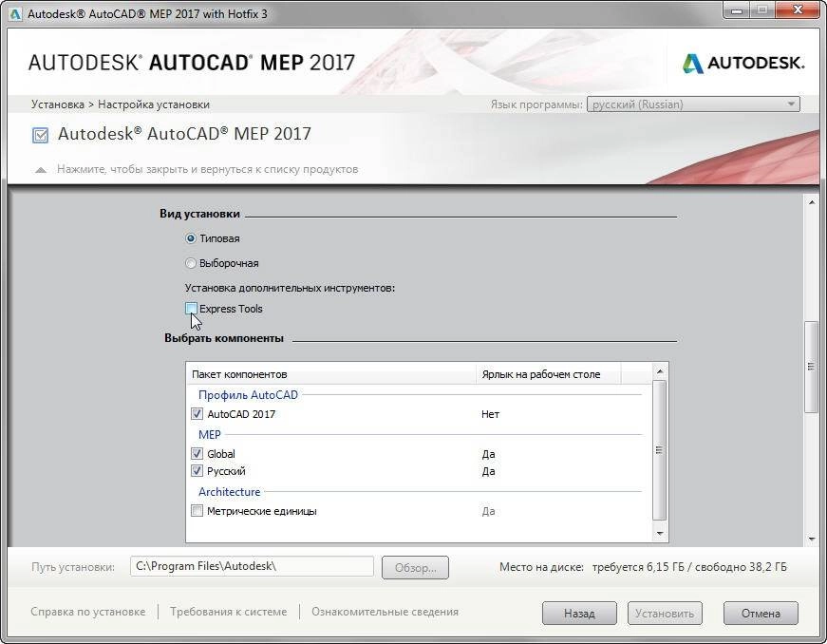Click the 'Ярлык на рабочем столе' column header
Screen dimensions: 827x644
(548, 374)
